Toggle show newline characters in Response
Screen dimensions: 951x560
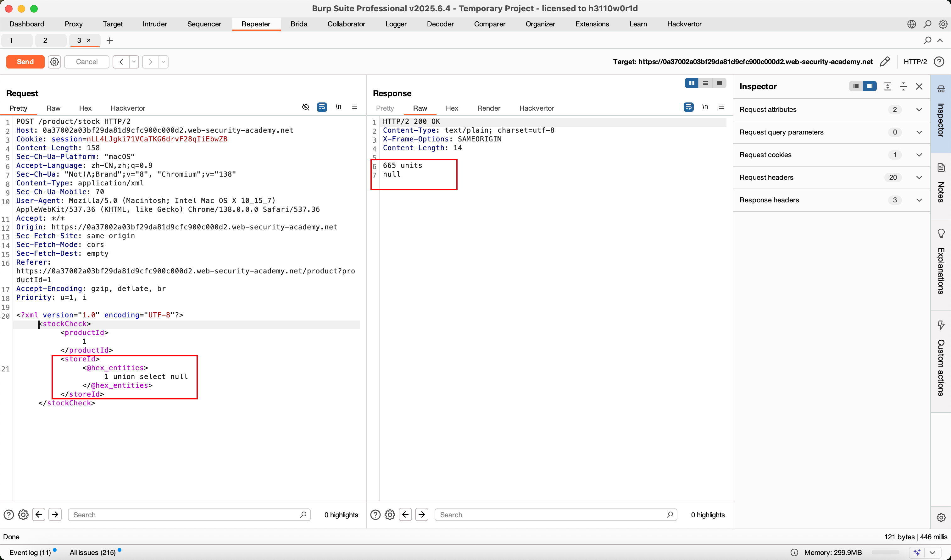[705, 107]
